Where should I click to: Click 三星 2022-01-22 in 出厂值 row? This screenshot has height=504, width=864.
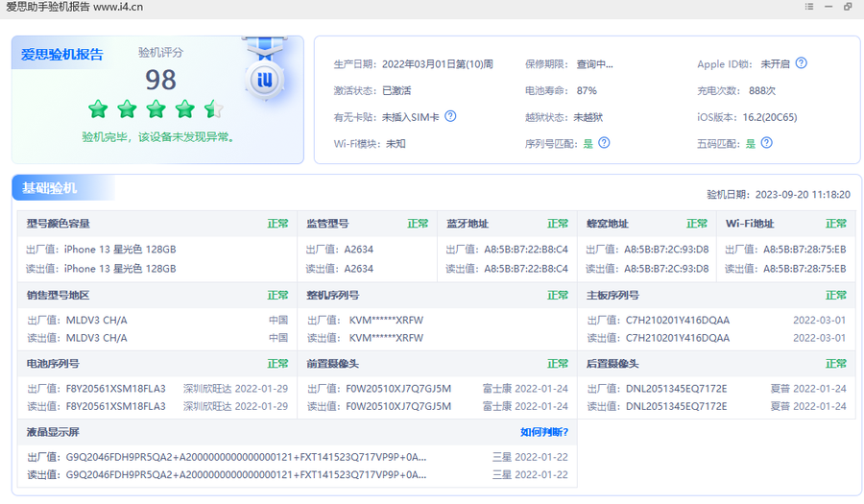click(x=530, y=457)
